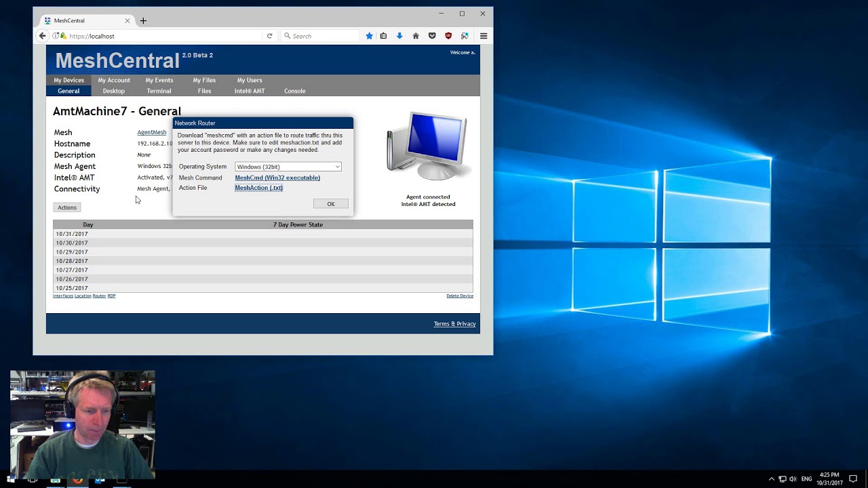Click the browser Search field

click(319, 36)
